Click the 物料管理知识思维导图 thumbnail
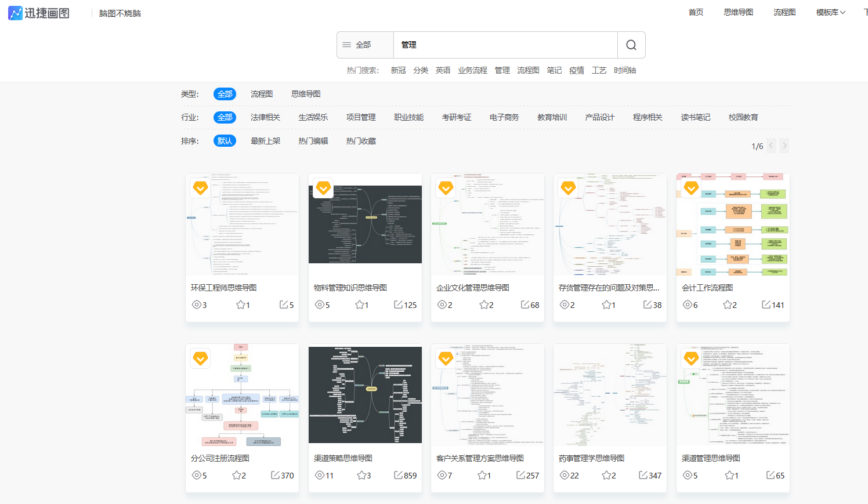The image size is (868, 504). point(365,224)
